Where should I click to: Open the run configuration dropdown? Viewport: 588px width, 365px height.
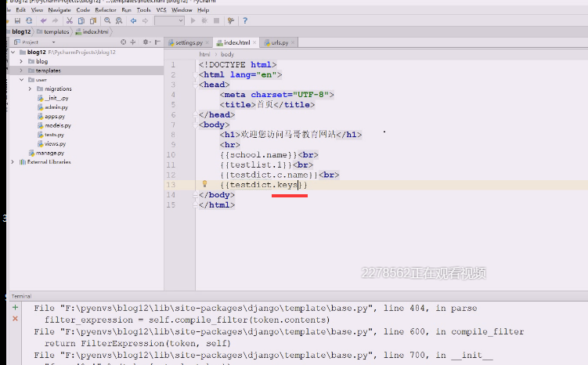coord(169,20)
